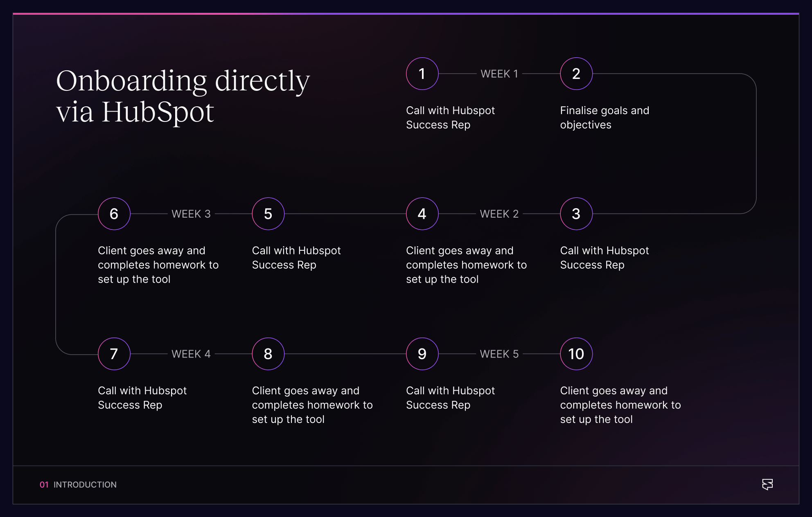This screenshot has height=517, width=812.
Task: Select the step 9 numbered circle
Action: 422,354
